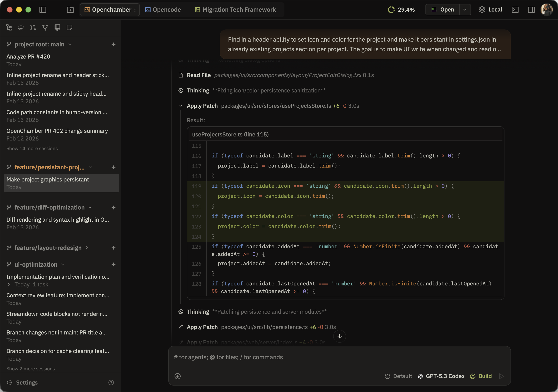
Task: Add session under feature/layout-redesign branch
Action: click(114, 248)
